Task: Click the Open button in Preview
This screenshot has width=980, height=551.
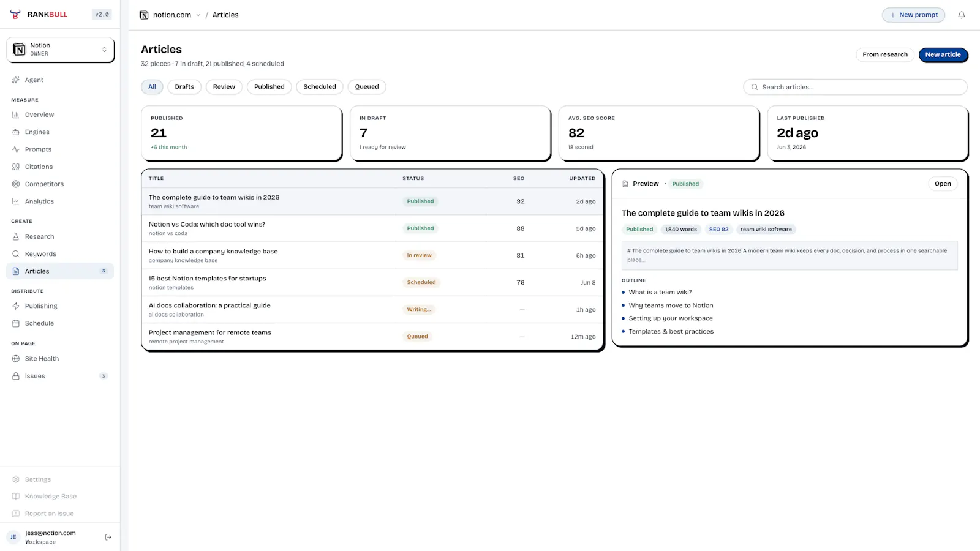Action: coord(943,184)
